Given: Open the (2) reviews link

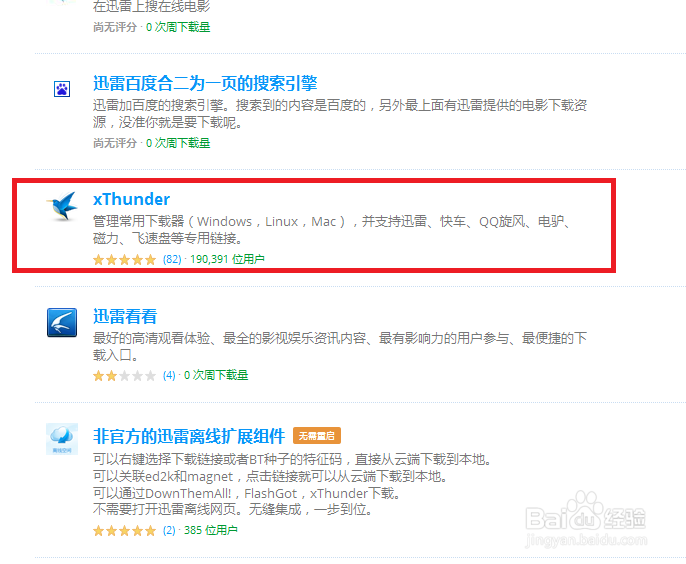Looking at the screenshot, I should coord(169,530).
